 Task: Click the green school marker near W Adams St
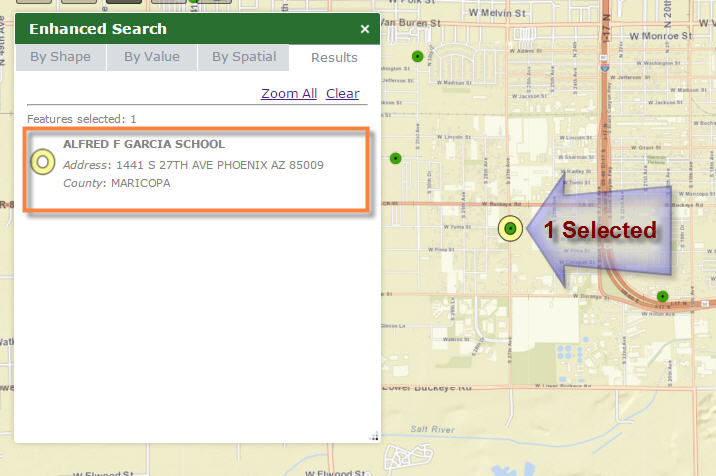click(417, 56)
